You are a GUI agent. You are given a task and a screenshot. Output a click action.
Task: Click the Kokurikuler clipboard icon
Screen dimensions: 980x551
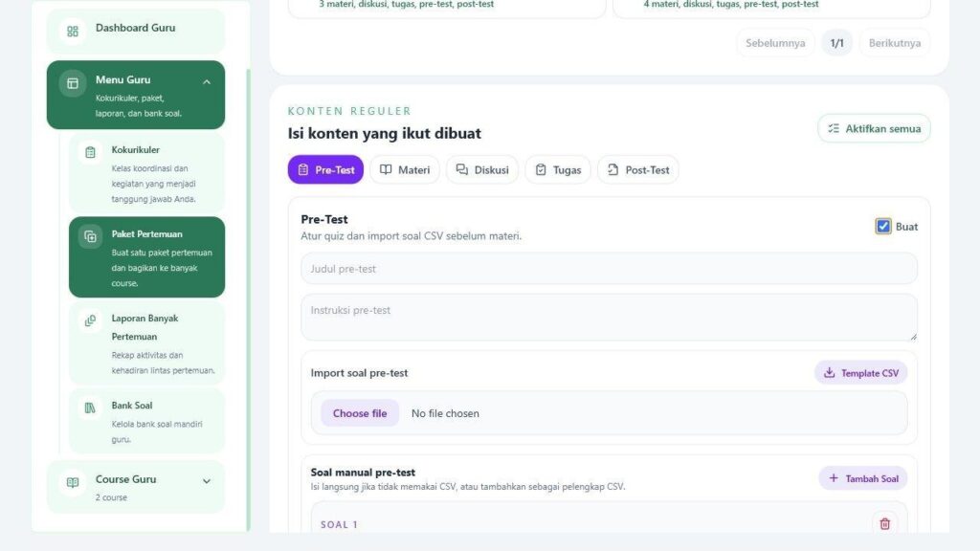[x=90, y=152]
